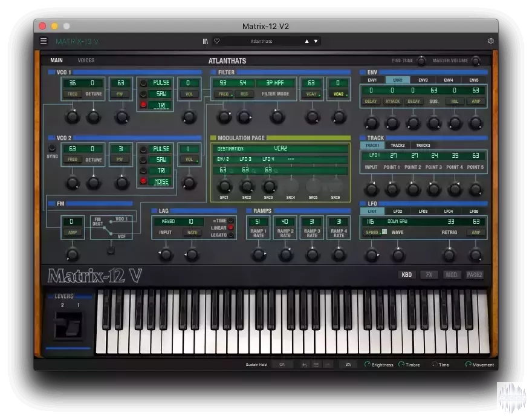Click the VCO 1 FREQ knob
This screenshot has height=419, width=532.
click(73, 117)
